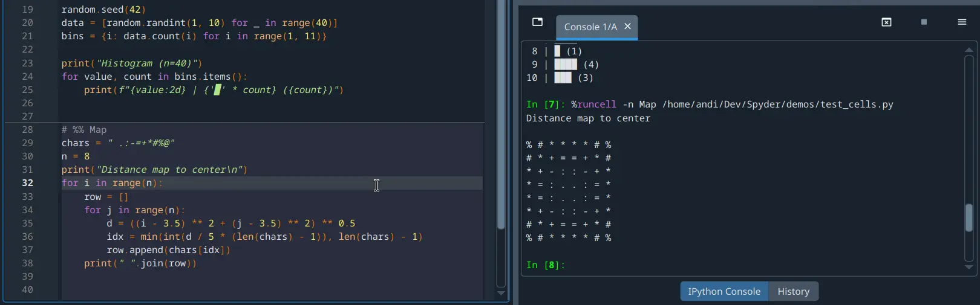The height and width of the screenshot is (305, 980).
Task: Click the console scrollbar down arrow
Action: [969, 267]
